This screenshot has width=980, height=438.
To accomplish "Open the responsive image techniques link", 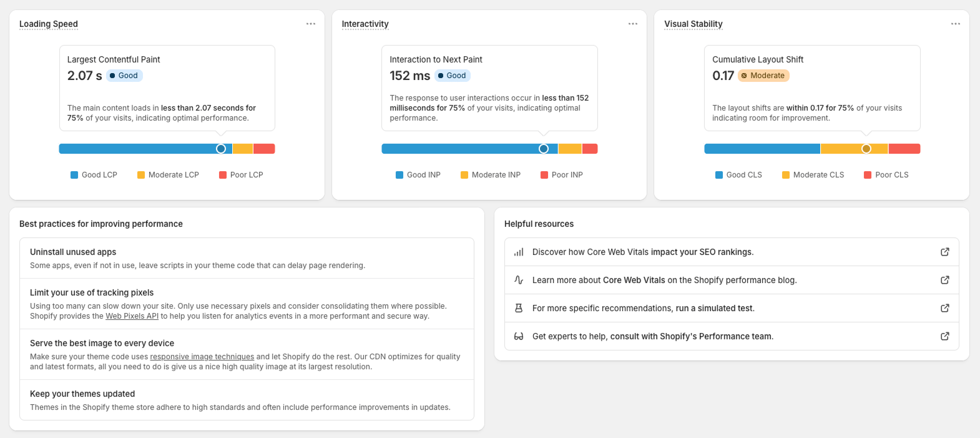I will (202, 357).
